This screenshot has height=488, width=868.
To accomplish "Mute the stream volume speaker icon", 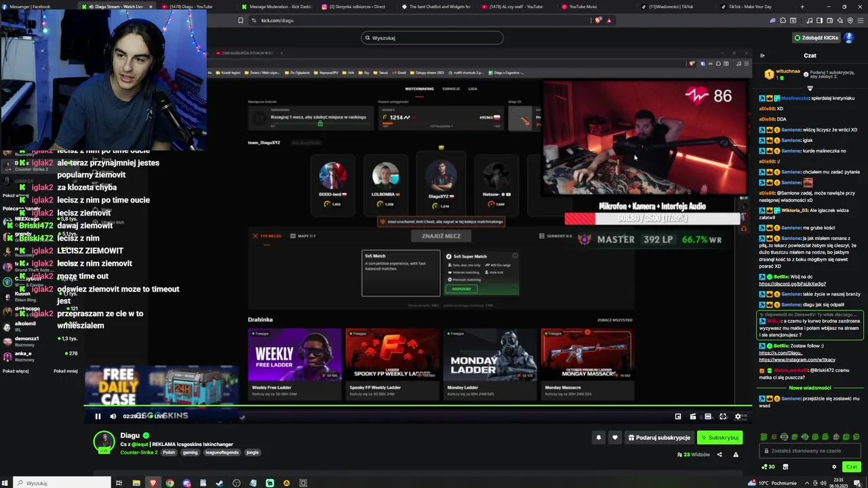I will click(x=113, y=417).
